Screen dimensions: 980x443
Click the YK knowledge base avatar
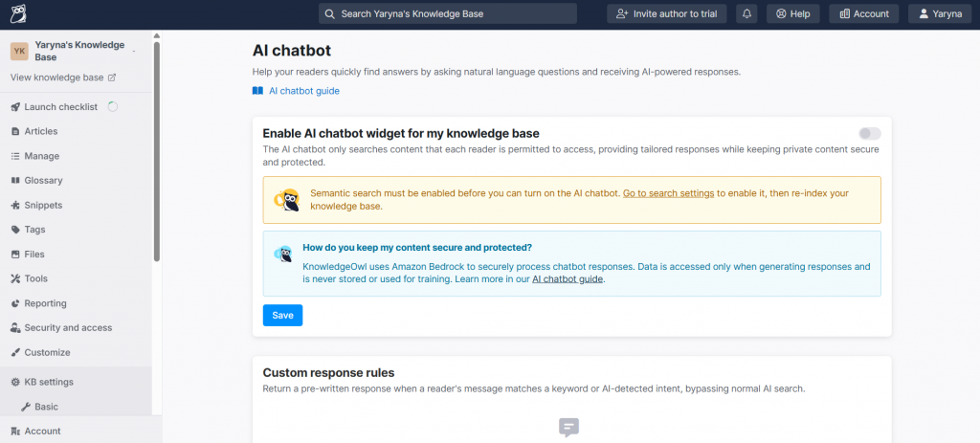click(19, 52)
